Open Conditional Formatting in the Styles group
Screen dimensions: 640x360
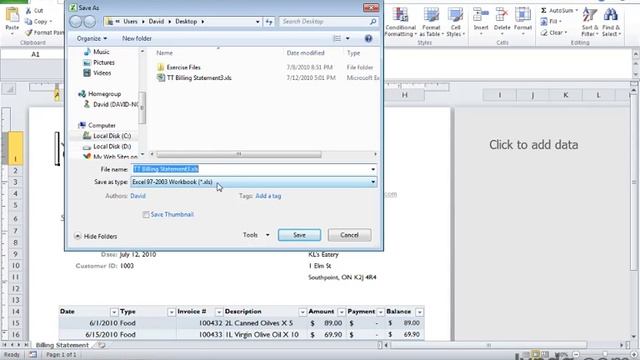click(x=400, y=22)
